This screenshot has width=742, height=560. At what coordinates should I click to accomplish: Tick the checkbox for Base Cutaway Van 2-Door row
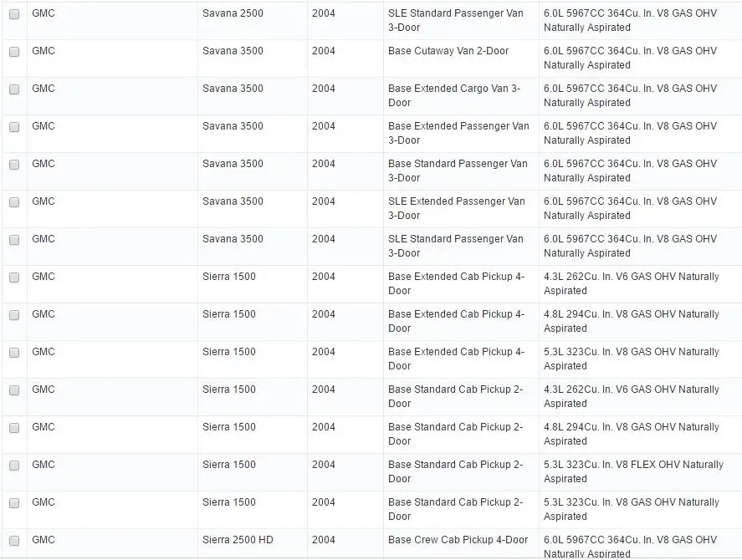point(14,52)
